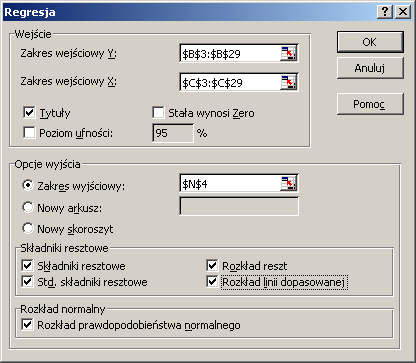
Task: Select Nowy arkusz radio button
Action: coord(28,207)
